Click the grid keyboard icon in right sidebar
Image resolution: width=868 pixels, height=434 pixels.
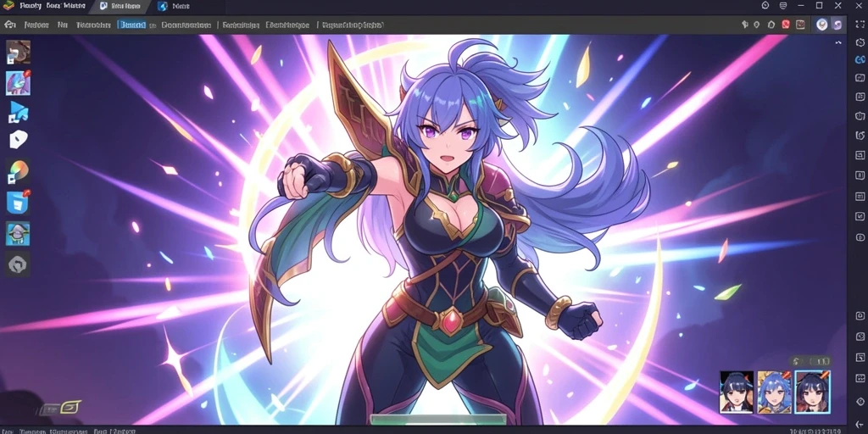click(x=860, y=377)
